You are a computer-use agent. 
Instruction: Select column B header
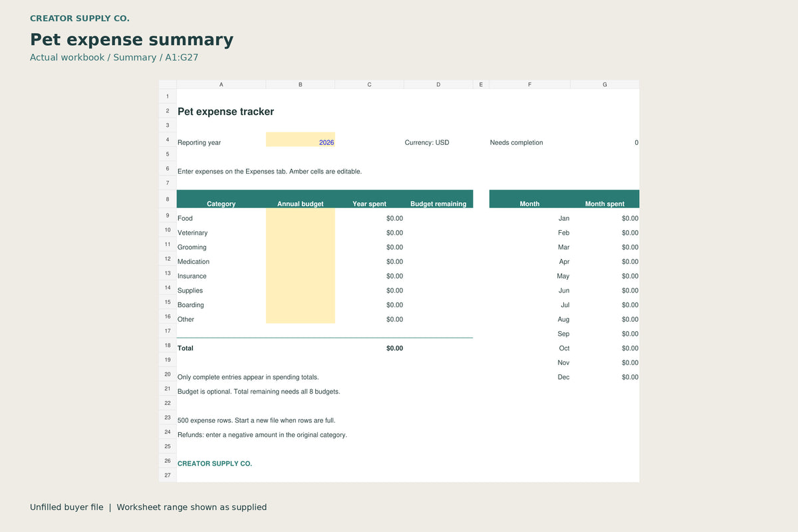[301, 84]
